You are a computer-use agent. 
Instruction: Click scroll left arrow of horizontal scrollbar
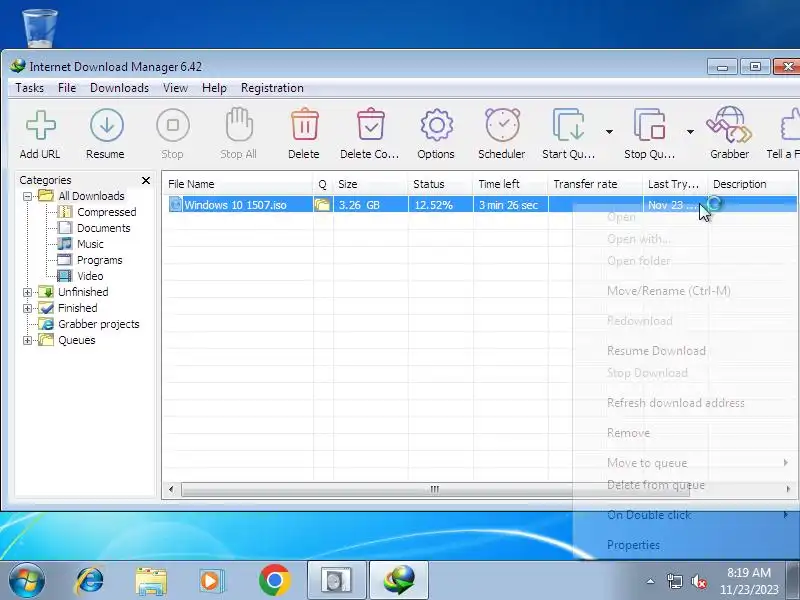click(x=171, y=489)
